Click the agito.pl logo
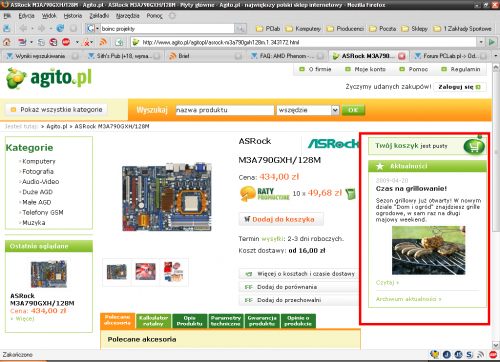This screenshot has height=362, width=500. [49, 79]
